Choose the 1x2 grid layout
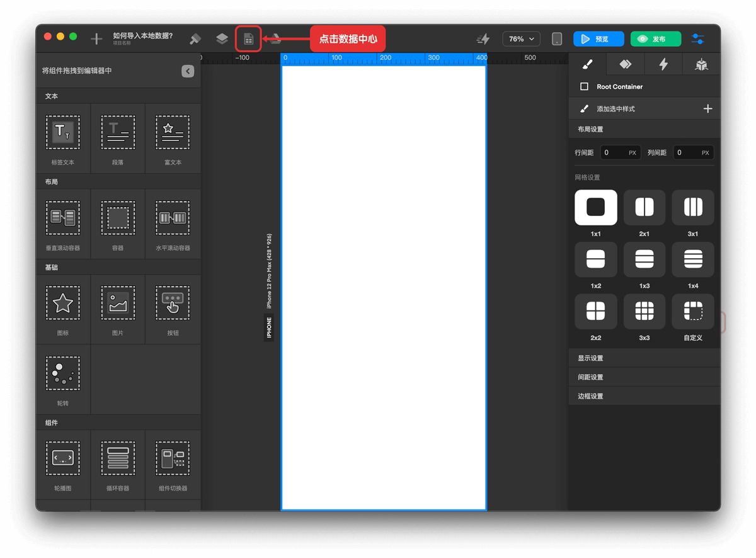 [x=596, y=259]
